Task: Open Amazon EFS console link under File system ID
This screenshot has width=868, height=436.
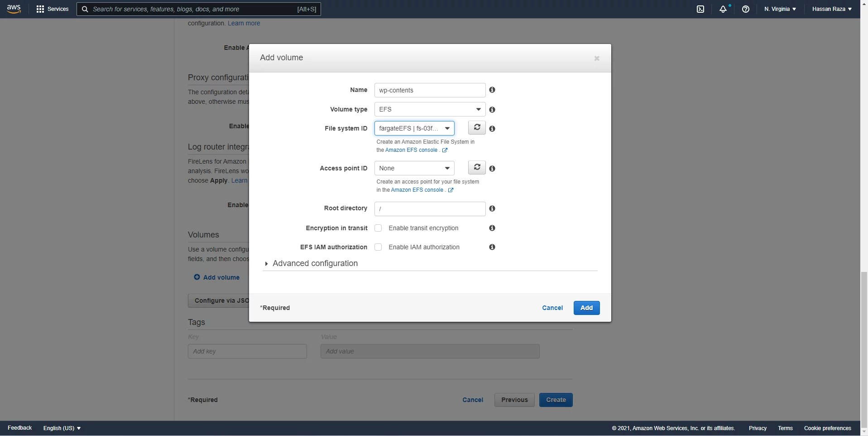Action: click(411, 150)
